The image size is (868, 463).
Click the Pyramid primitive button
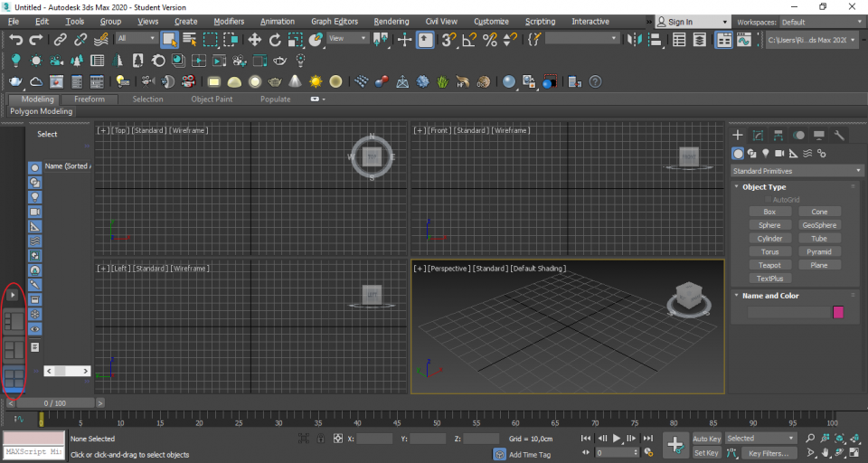click(x=819, y=251)
